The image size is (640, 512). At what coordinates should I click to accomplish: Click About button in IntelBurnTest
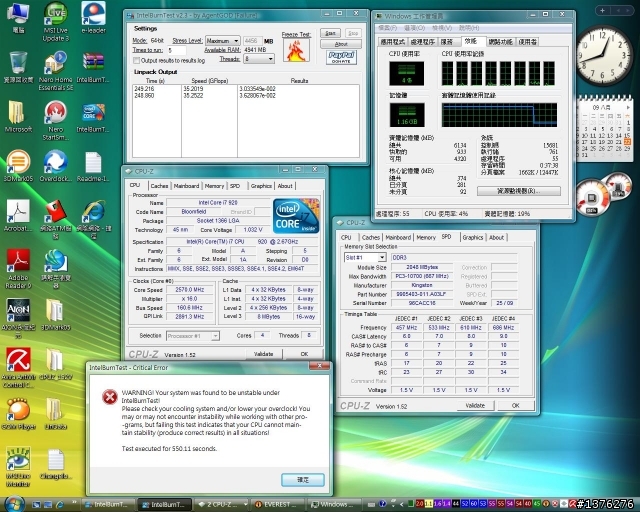(341, 44)
